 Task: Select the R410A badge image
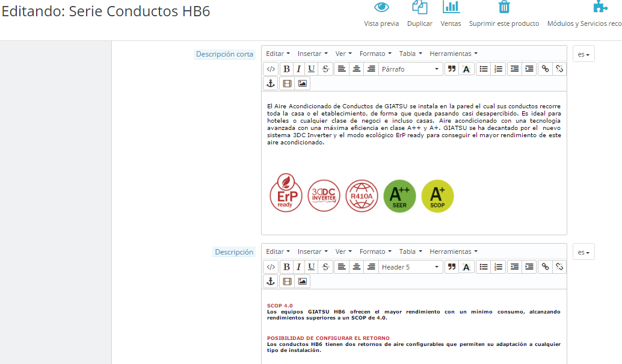tap(362, 196)
